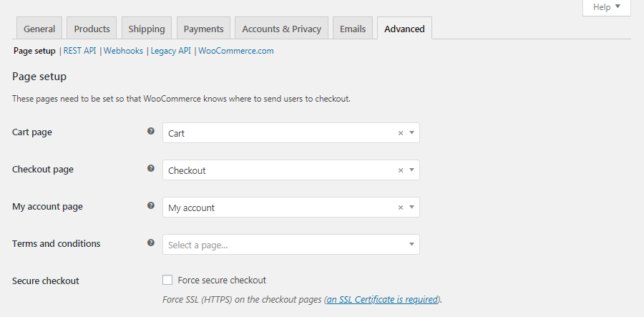Switch to the General tab
The height and width of the screenshot is (317, 644).
click(x=39, y=29)
